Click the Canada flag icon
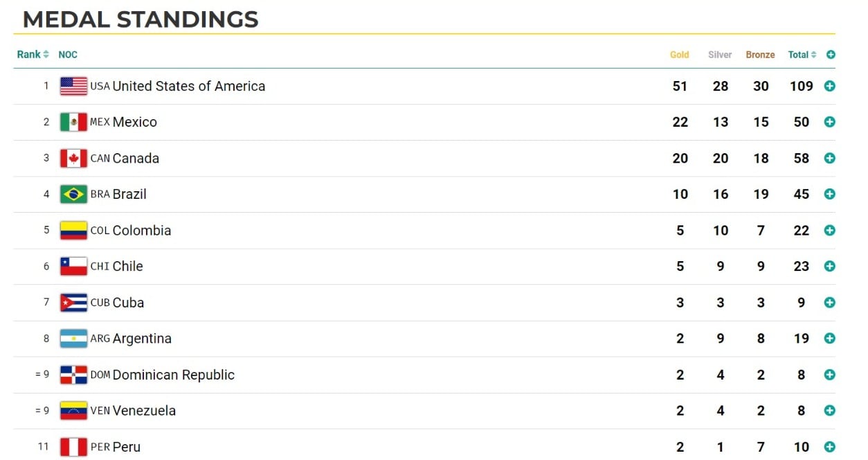 point(73,158)
